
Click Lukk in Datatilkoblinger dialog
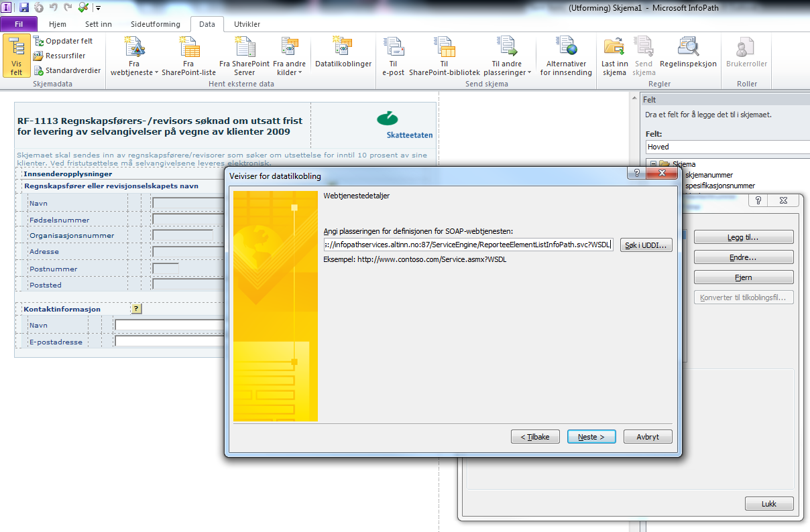(769, 504)
